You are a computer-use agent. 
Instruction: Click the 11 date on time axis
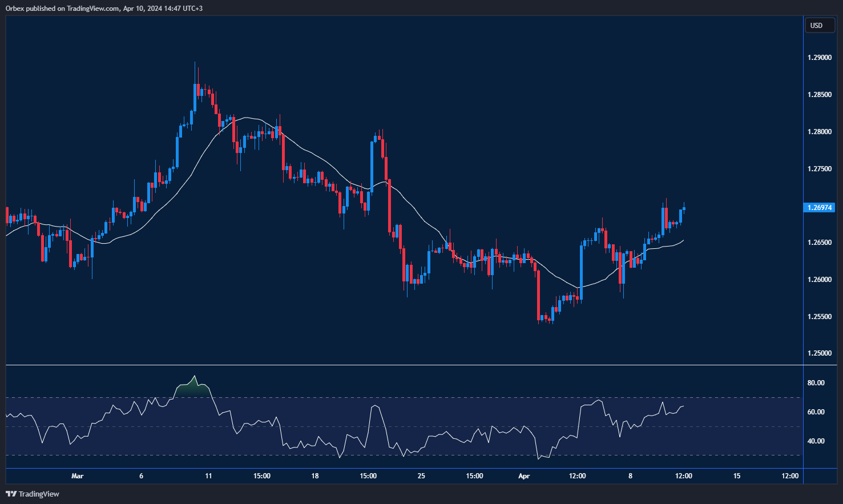point(208,476)
